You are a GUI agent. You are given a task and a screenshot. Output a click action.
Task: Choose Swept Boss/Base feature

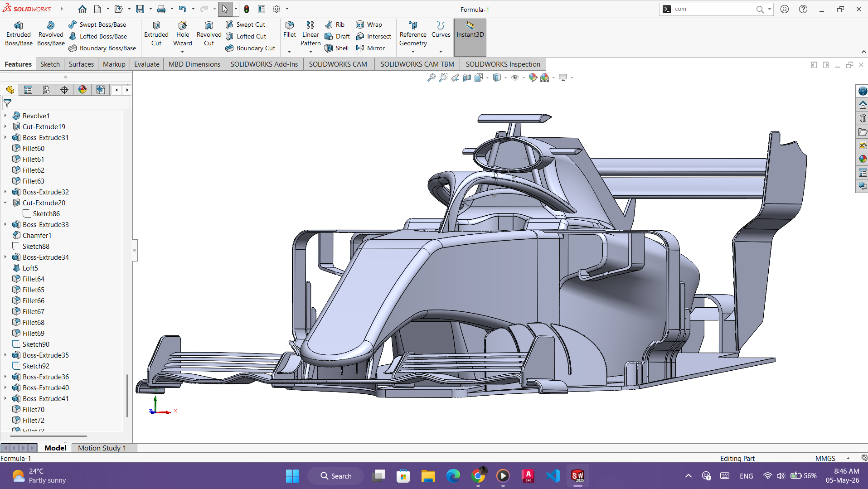point(97,24)
